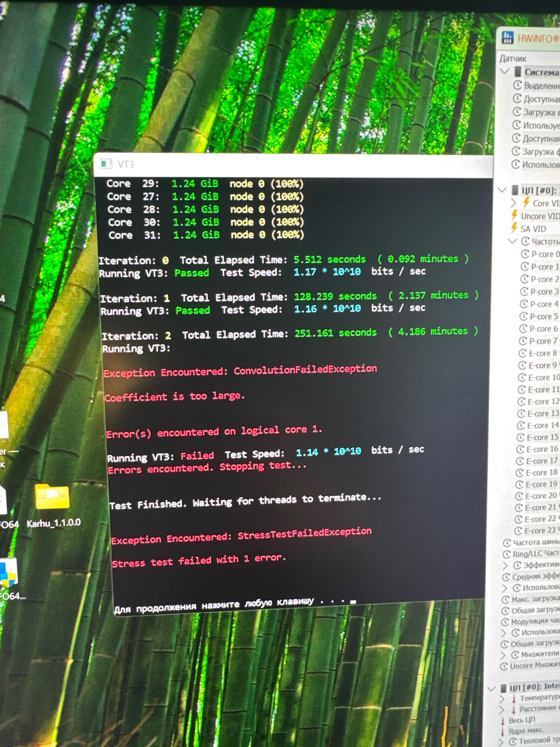Click the SA VID lightning icon
Screen dimensions: 560x747
[x=514, y=228]
